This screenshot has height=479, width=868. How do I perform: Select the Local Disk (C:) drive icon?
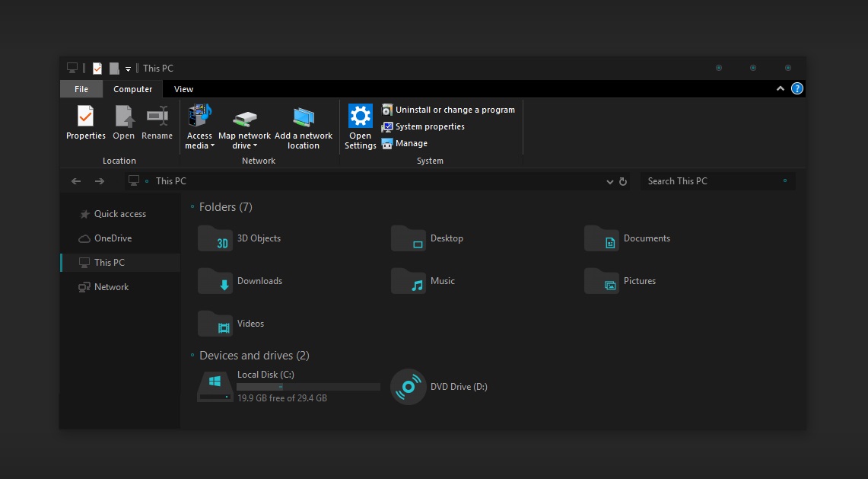[215, 386]
